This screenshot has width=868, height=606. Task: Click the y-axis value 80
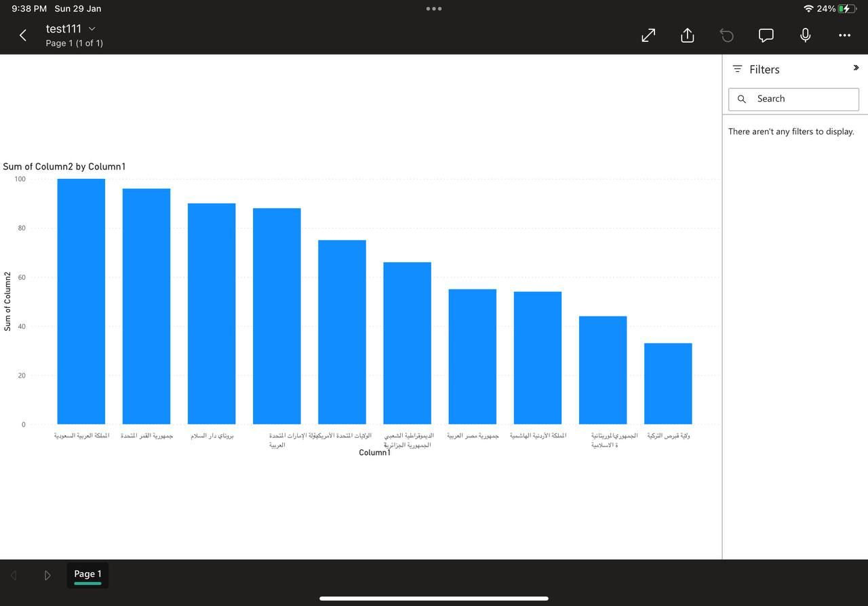coord(22,228)
